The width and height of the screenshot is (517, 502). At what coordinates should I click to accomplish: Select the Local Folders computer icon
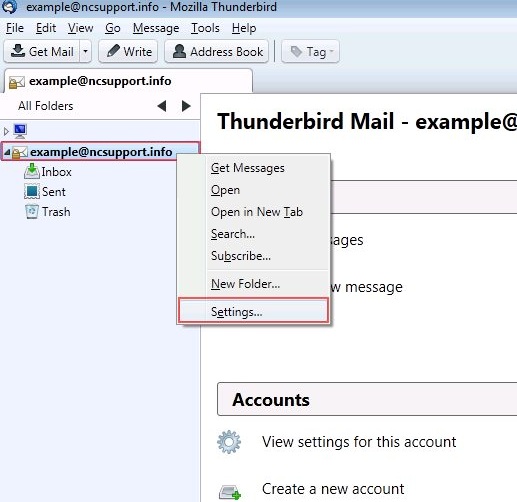[20, 131]
